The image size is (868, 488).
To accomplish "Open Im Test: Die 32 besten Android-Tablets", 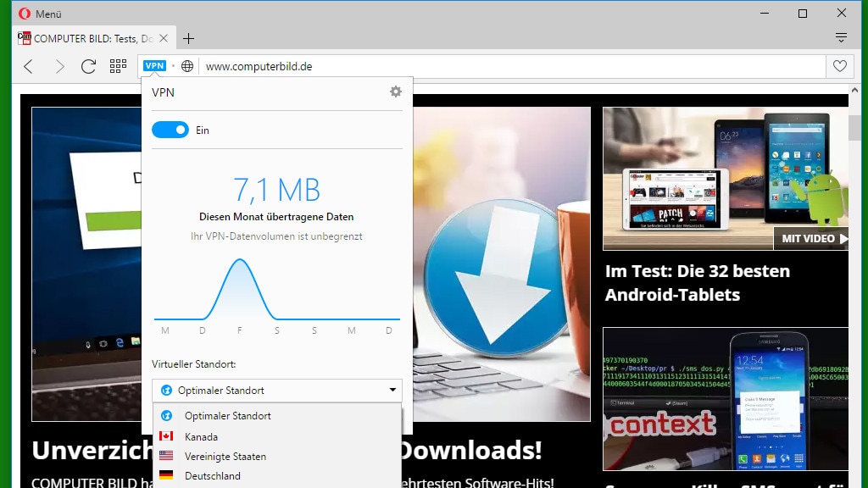I will pyautogui.click(x=698, y=283).
